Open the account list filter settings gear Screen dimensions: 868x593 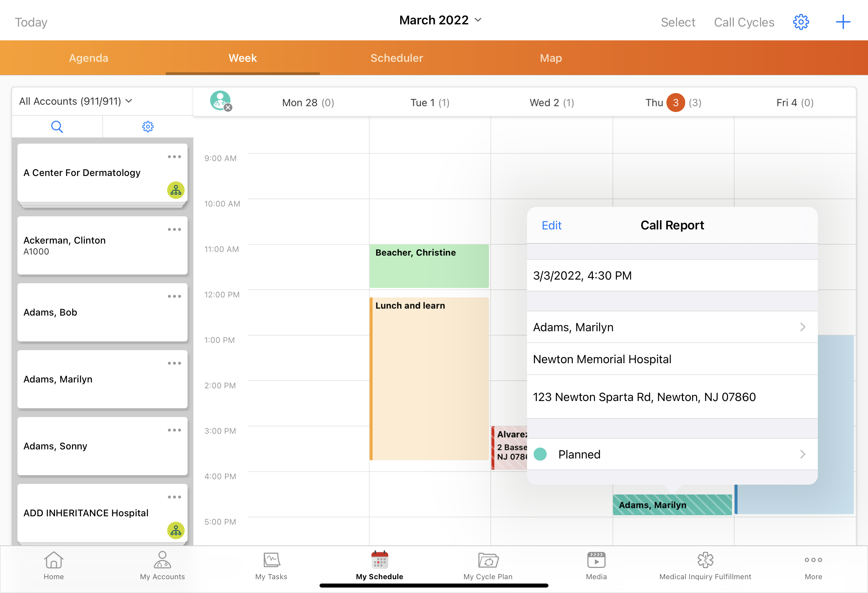click(148, 127)
